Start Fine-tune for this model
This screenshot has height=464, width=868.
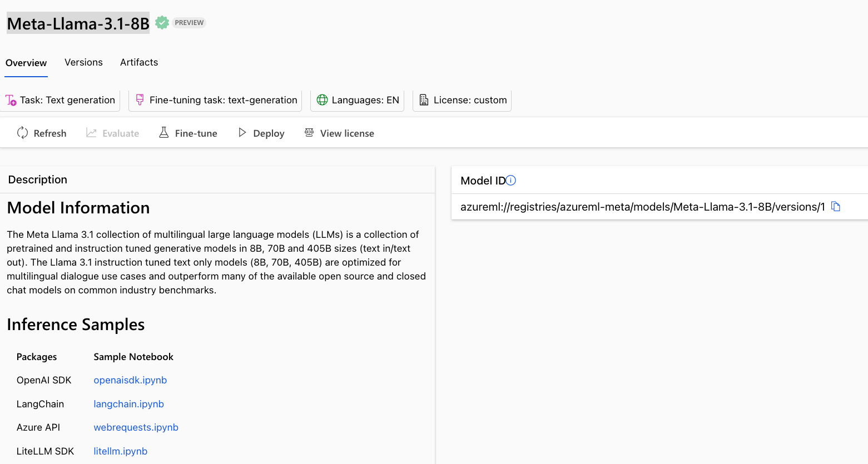(188, 133)
